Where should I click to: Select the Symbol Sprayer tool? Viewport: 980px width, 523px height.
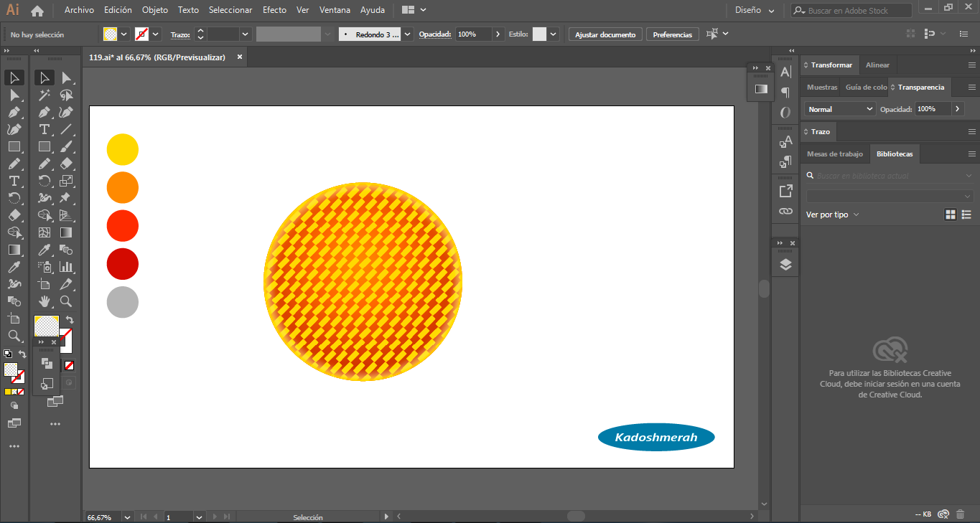pos(45,267)
